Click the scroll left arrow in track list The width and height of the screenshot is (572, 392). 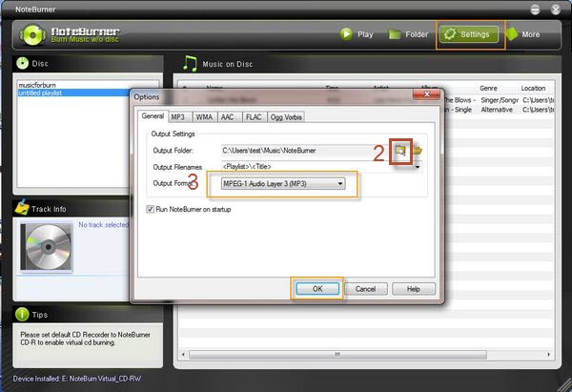183,354
